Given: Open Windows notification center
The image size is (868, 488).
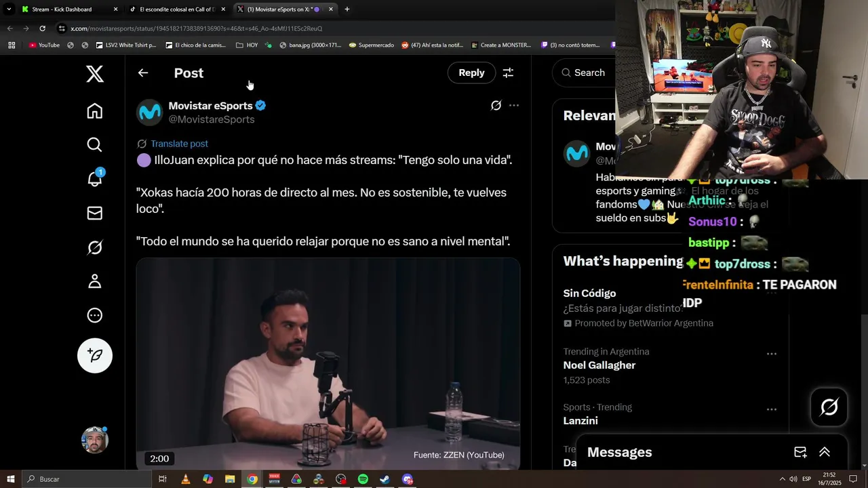Looking at the screenshot, I should pos(853,479).
